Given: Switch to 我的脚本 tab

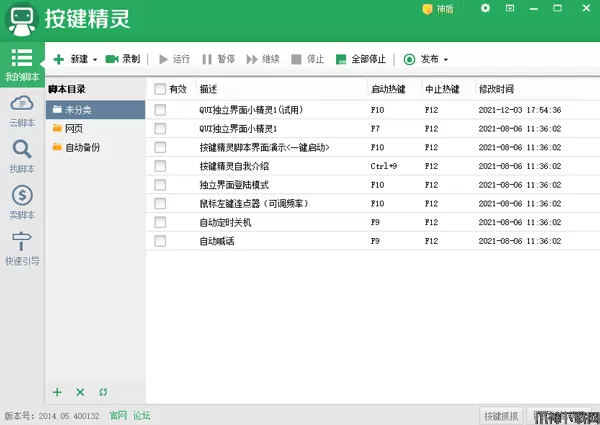Looking at the screenshot, I should [x=22, y=64].
